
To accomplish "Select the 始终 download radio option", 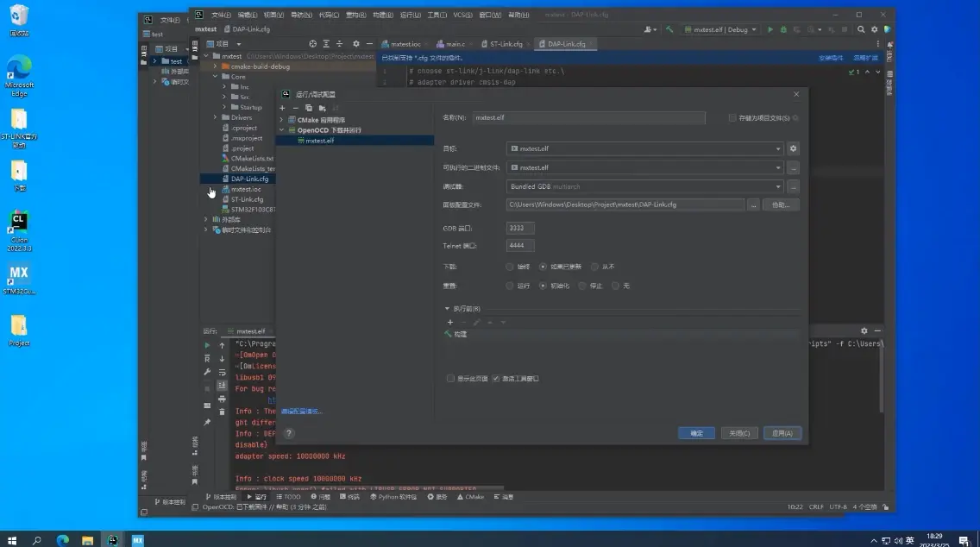I will 510,267.
